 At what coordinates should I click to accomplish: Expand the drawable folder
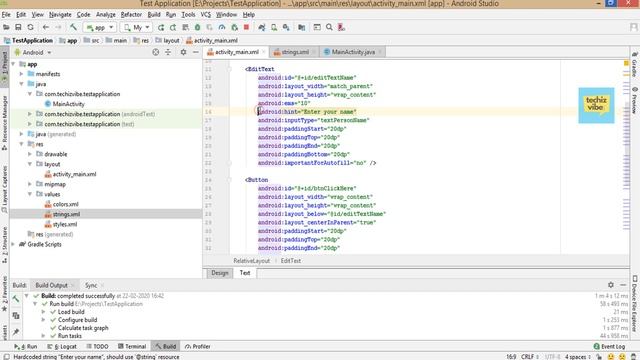click(29, 154)
